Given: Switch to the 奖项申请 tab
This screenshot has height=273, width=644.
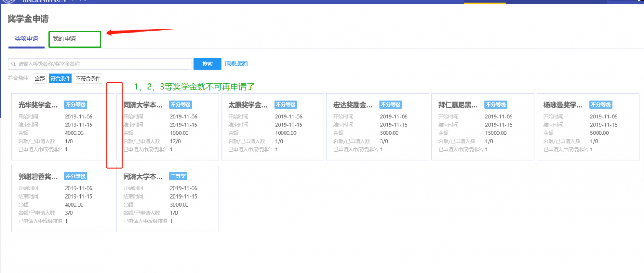Looking at the screenshot, I should coord(27,39).
